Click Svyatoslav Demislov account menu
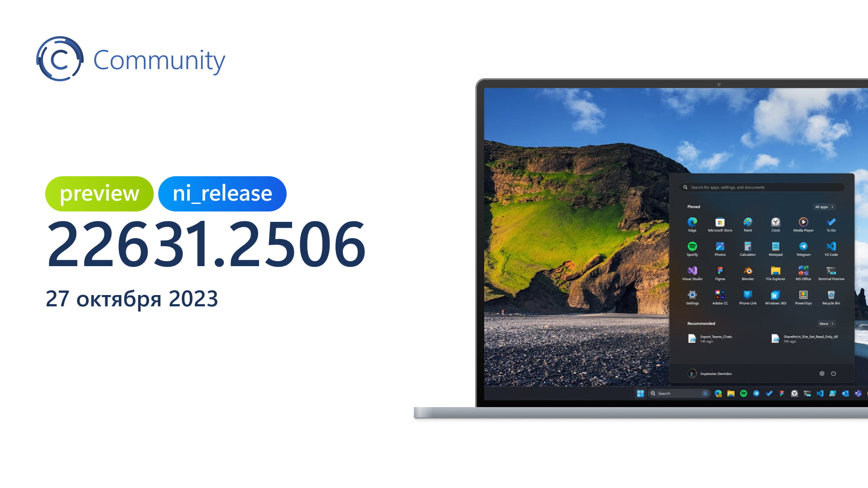The width and height of the screenshot is (868, 488). (711, 374)
